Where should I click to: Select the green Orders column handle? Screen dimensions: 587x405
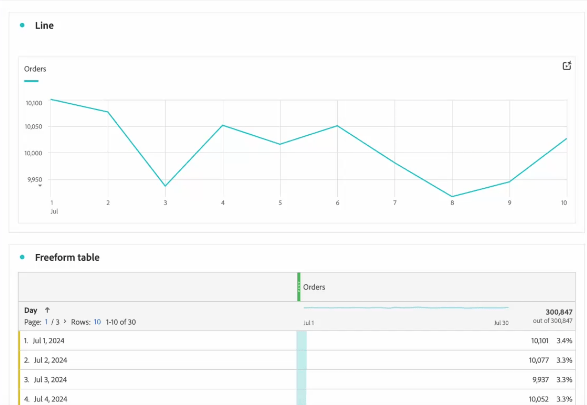coord(299,287)
